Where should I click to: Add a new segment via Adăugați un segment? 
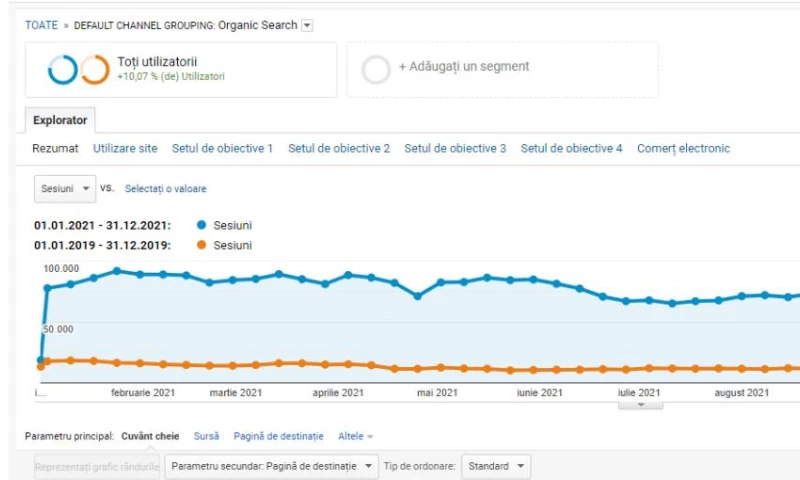464,66
